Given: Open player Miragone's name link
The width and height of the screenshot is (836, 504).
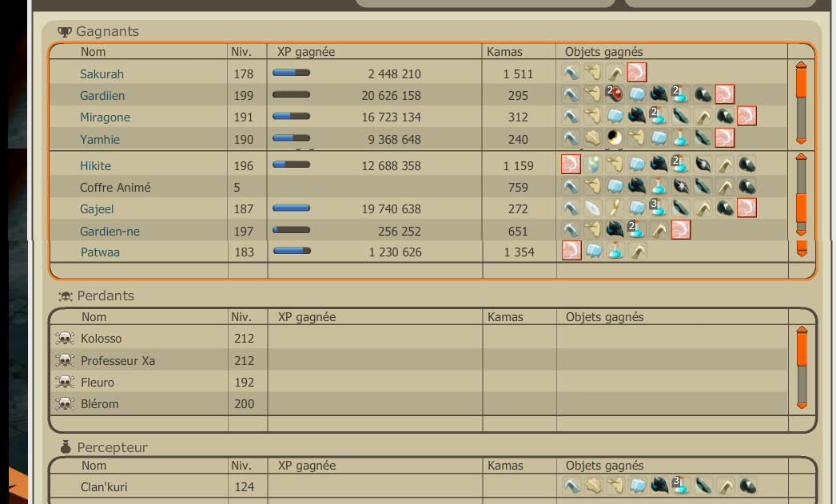Looking at the screenshot, I should pyautogui.click(x=105, y=117).
